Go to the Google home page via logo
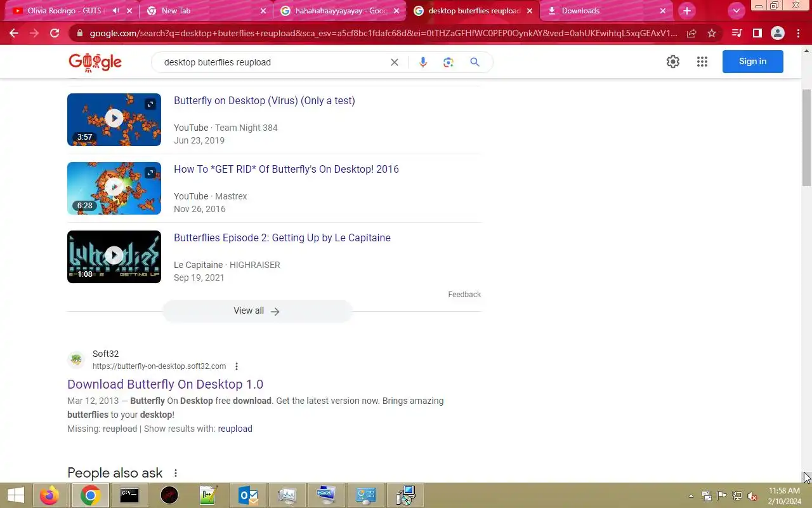 [x=95, y=62]
